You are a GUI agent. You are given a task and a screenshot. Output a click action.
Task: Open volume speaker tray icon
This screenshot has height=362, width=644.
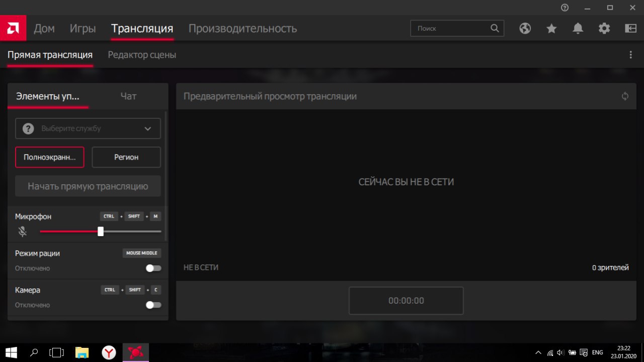(561, 353)
